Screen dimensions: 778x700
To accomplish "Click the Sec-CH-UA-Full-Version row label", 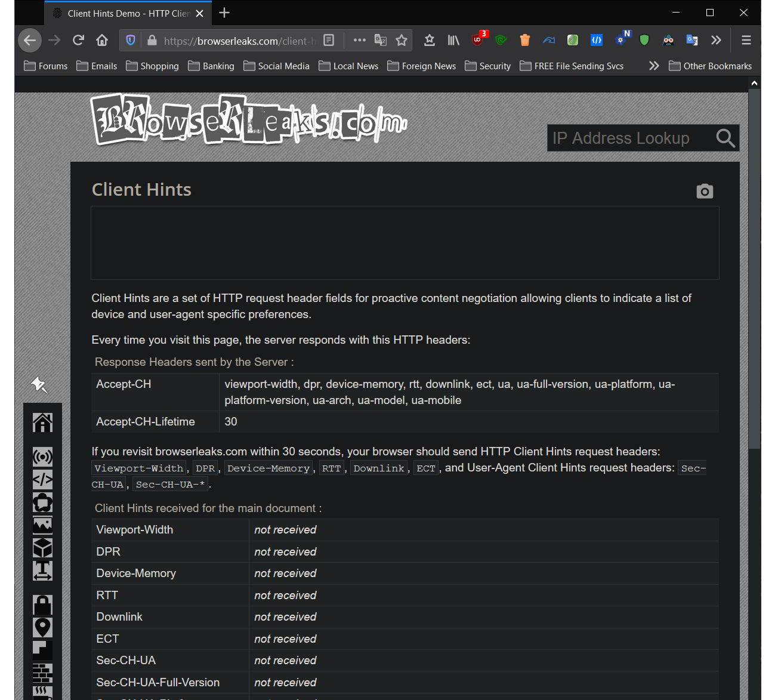I will click(x=158, y=683).
